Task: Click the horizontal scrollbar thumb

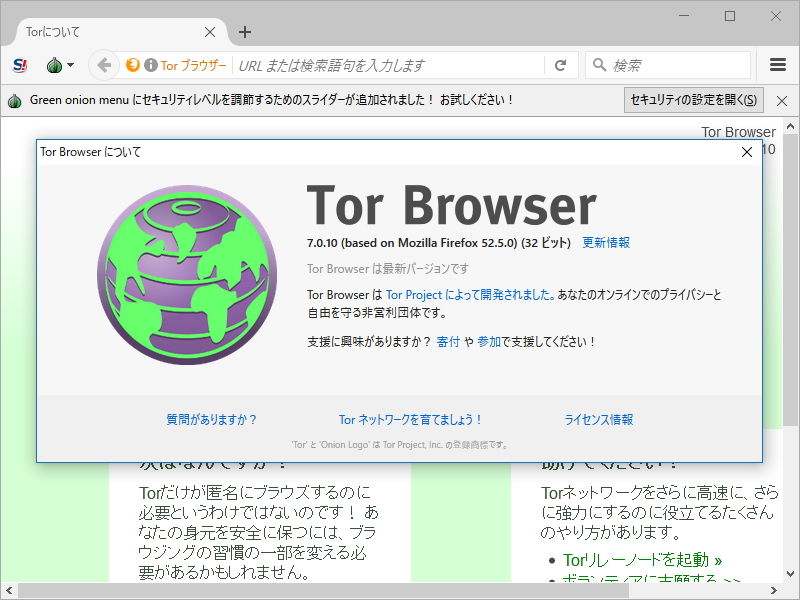Action: click(323, 591)
